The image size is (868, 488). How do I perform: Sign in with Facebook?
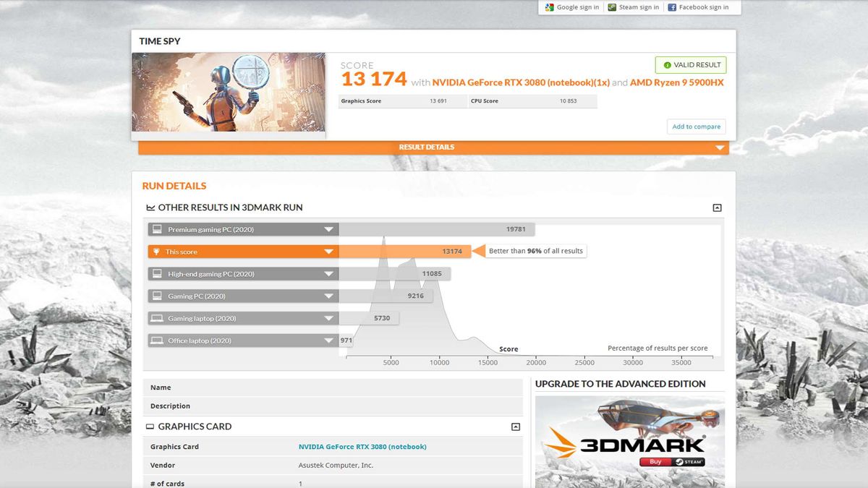point(699,7)
